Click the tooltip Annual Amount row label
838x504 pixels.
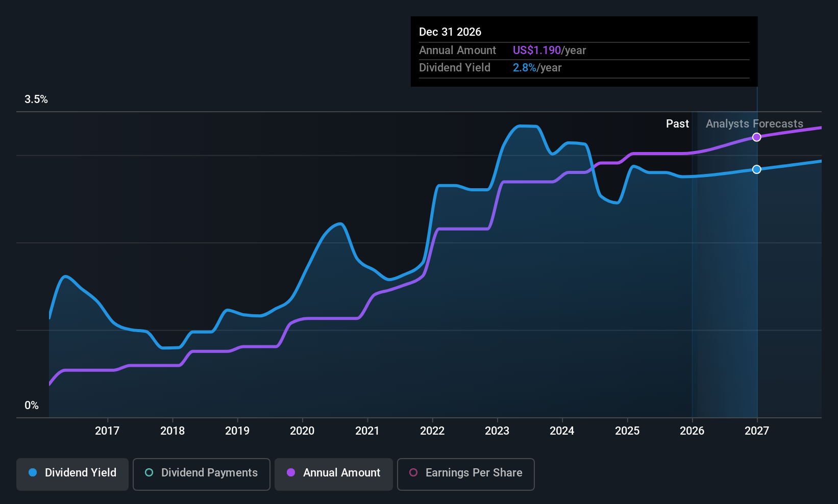[x=457, y=51]
